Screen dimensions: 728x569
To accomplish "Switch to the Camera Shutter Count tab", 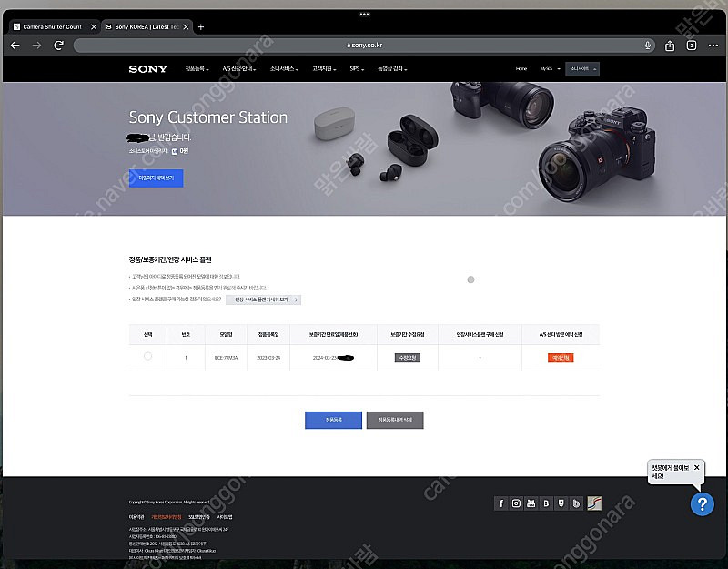I will click(x=53, y=27).
